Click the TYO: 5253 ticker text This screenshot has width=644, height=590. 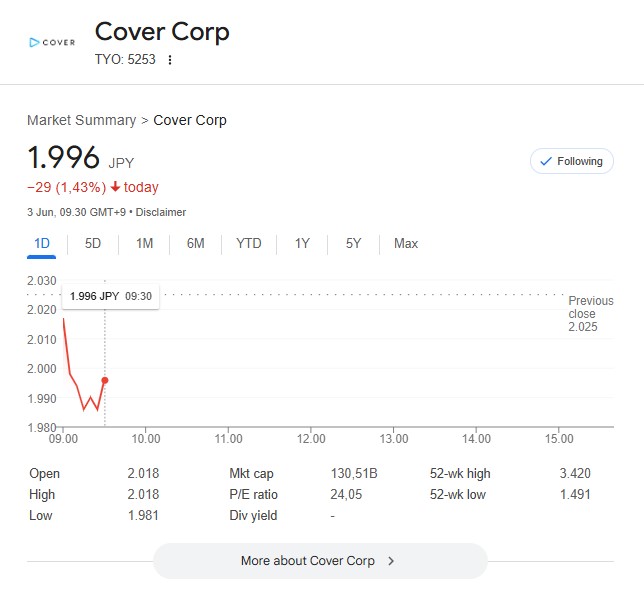[125, 60]
